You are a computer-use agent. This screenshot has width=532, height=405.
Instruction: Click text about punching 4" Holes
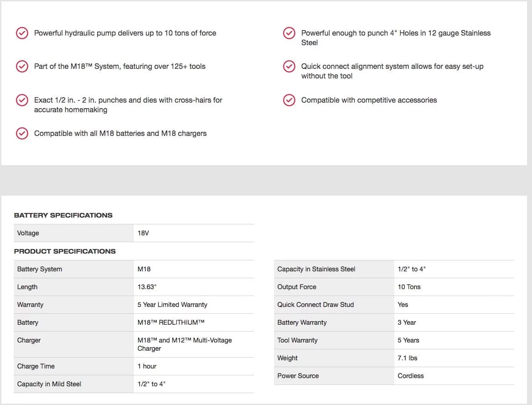coord(396,38)
